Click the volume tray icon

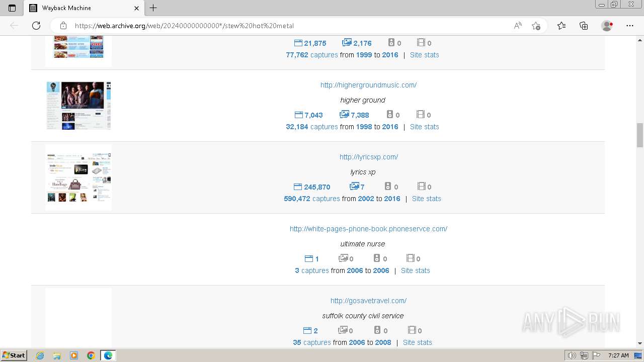(x=572, y=355)
